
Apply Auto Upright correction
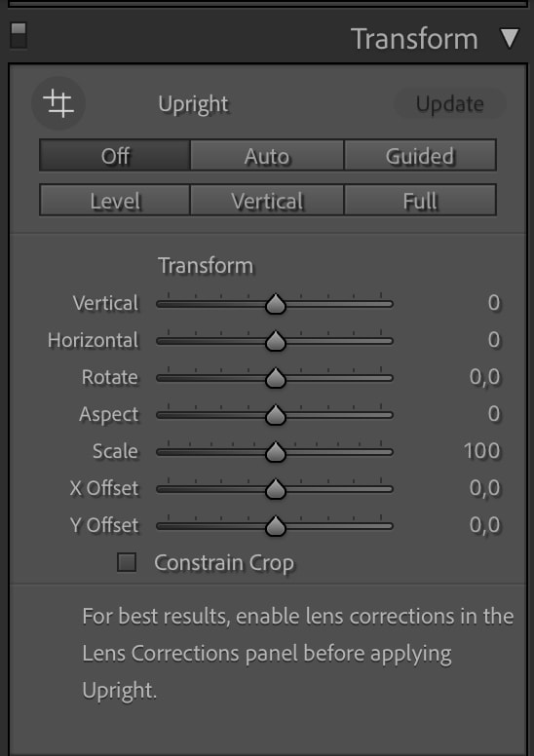[x=267, y=155]
